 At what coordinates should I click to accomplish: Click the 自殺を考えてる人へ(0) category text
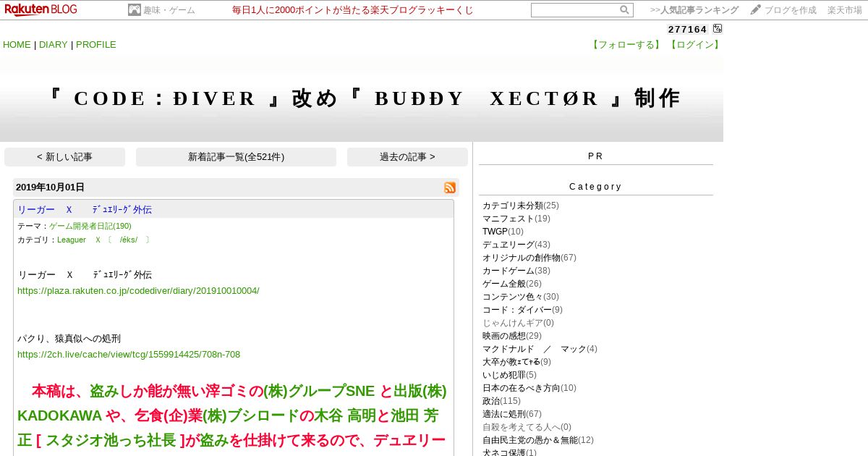pyautogui.click(x=527, y=427)
